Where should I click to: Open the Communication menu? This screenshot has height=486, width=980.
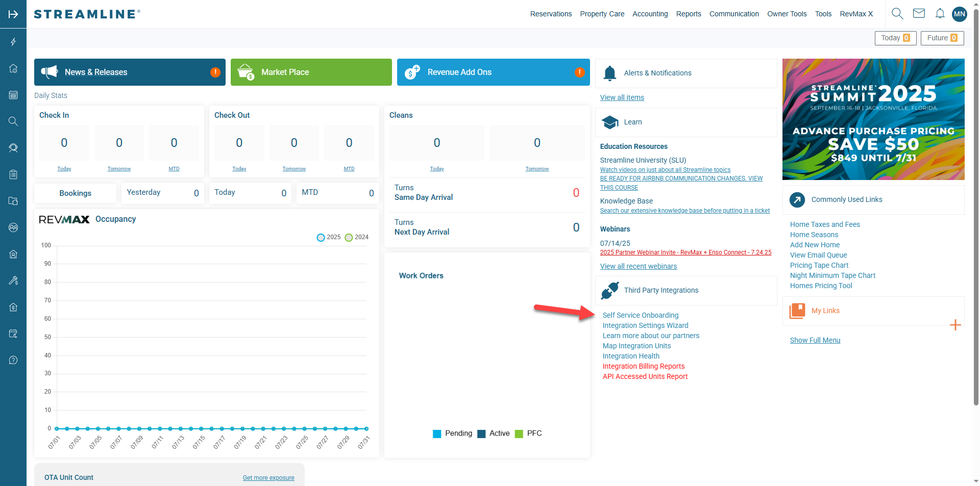coord(734,14)
